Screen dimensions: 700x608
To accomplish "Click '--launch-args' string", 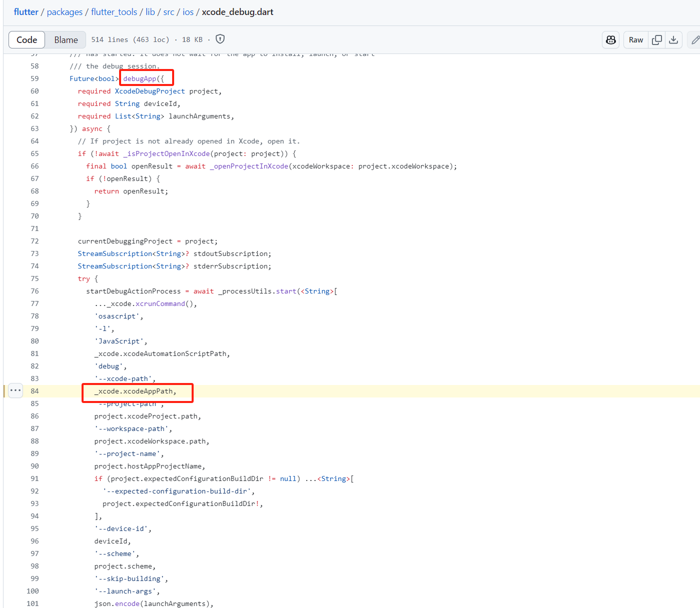I will [x=125, y=591].
